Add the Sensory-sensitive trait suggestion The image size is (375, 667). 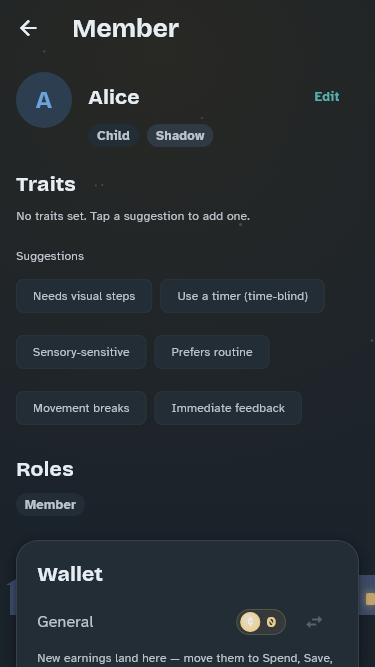click(x=81, y=352)
